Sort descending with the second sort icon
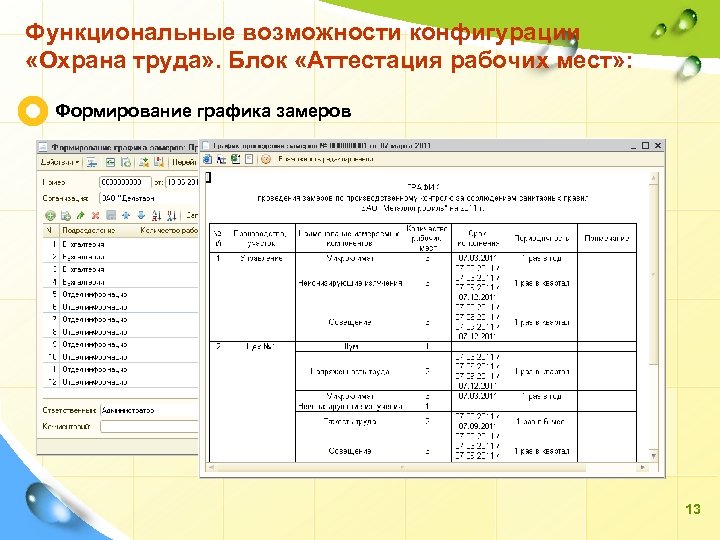This screenshot has width=720, height=540. click(172, 215)
